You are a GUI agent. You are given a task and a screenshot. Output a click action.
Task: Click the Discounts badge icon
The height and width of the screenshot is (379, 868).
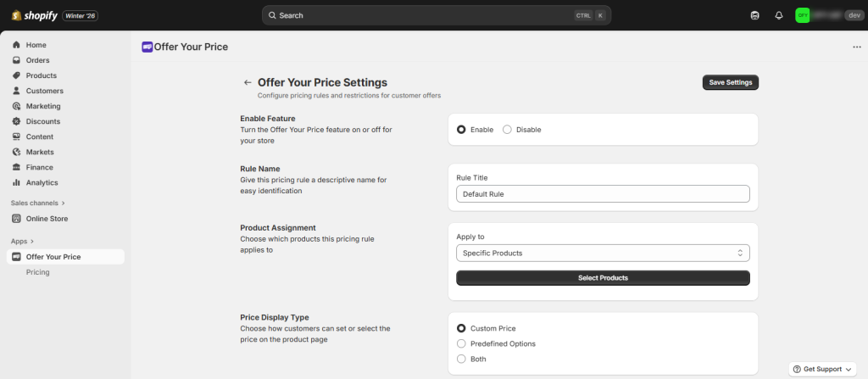pyautogui.click(x=17, y=121)
